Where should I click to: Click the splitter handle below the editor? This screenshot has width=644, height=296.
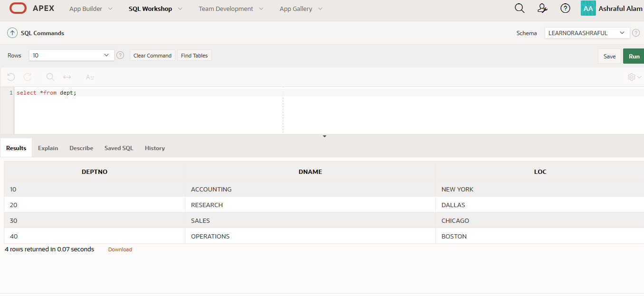(x=325, y=136)
